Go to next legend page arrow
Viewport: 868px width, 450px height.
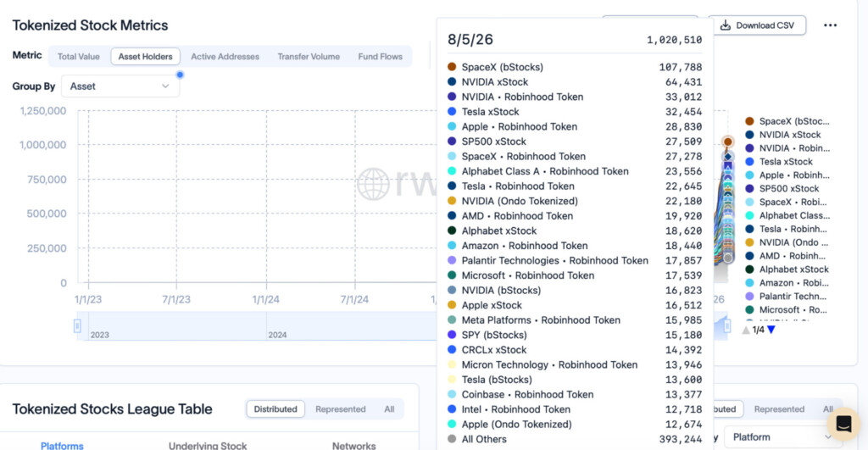(771, 330)
